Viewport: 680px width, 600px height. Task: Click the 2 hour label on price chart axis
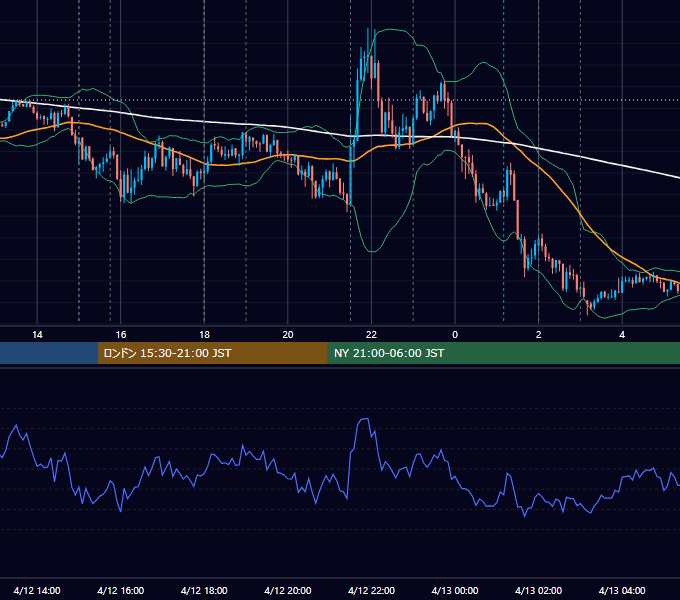[x=539, y=335]
